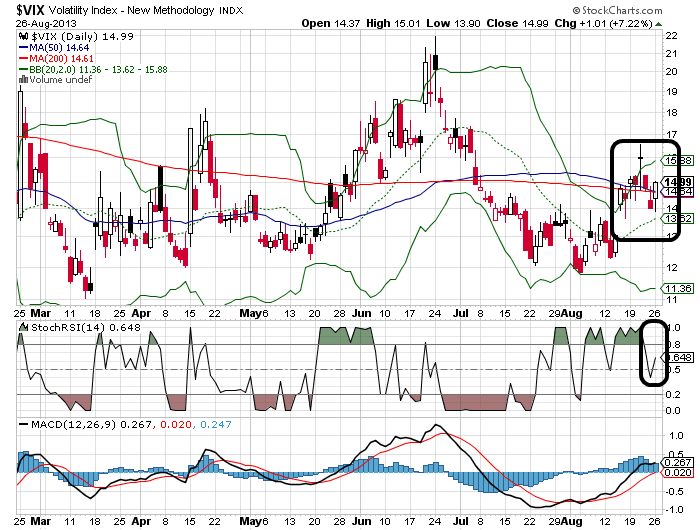Click the date text 26-Aug-2013
The image size is (700, 530).
pos(46,24)
